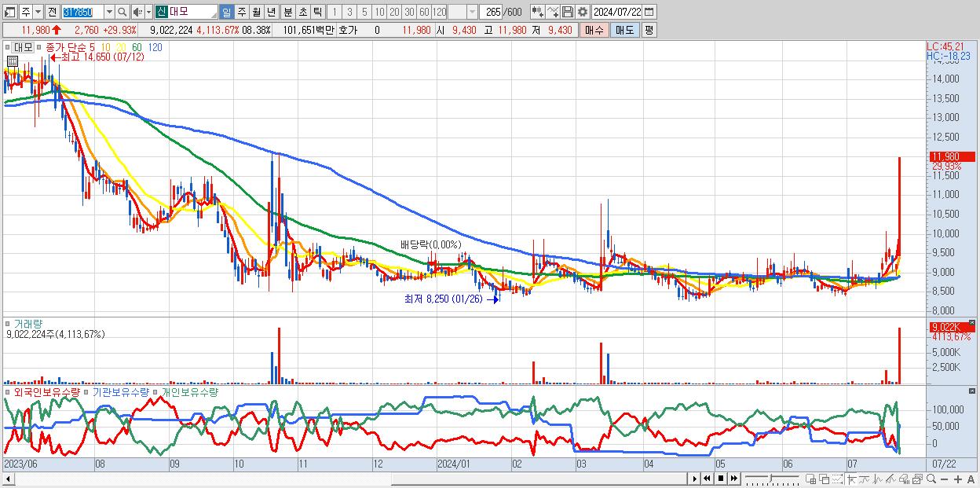Click the small panel icon below the toolbar
Screen dimensions: 980x488
click(x=12, y=61)
